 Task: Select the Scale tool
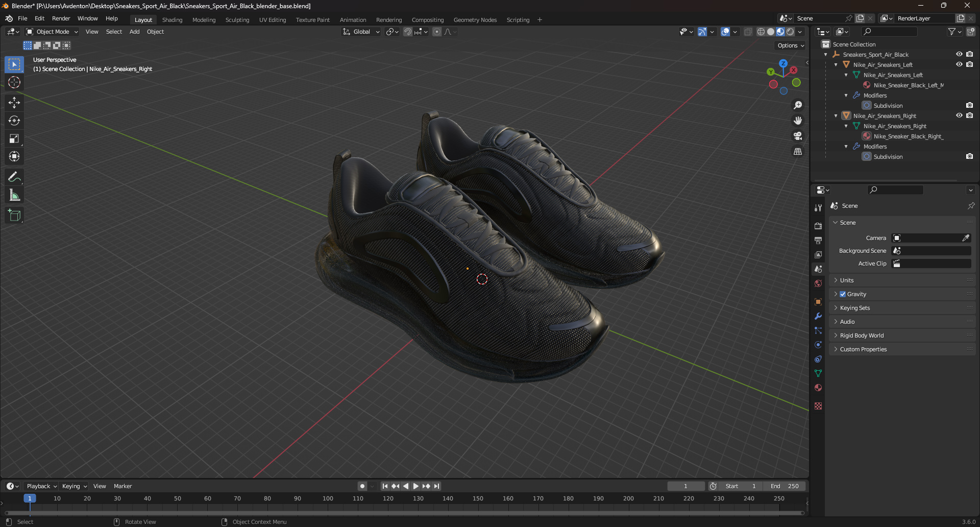[14, 138]
